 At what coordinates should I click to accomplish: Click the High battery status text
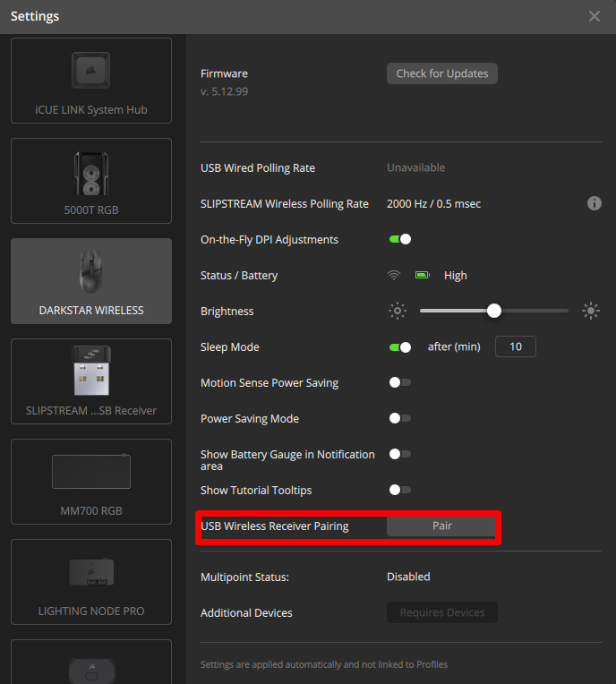pyautogui.click(x=456, y=276)
